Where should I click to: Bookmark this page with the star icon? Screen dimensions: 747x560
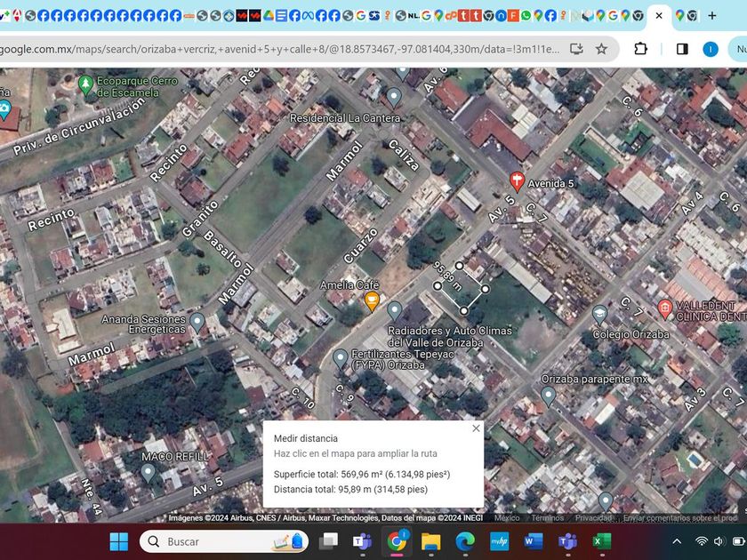(x=602, y=49)
